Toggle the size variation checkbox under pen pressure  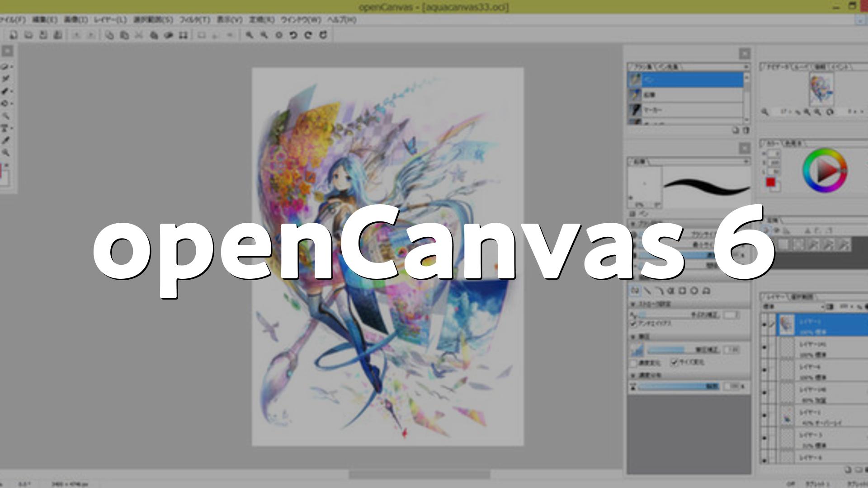tap(675, 362)
